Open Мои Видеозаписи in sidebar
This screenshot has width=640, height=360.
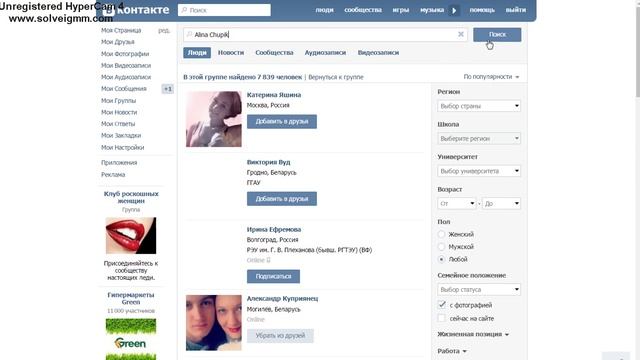point(126,65)
